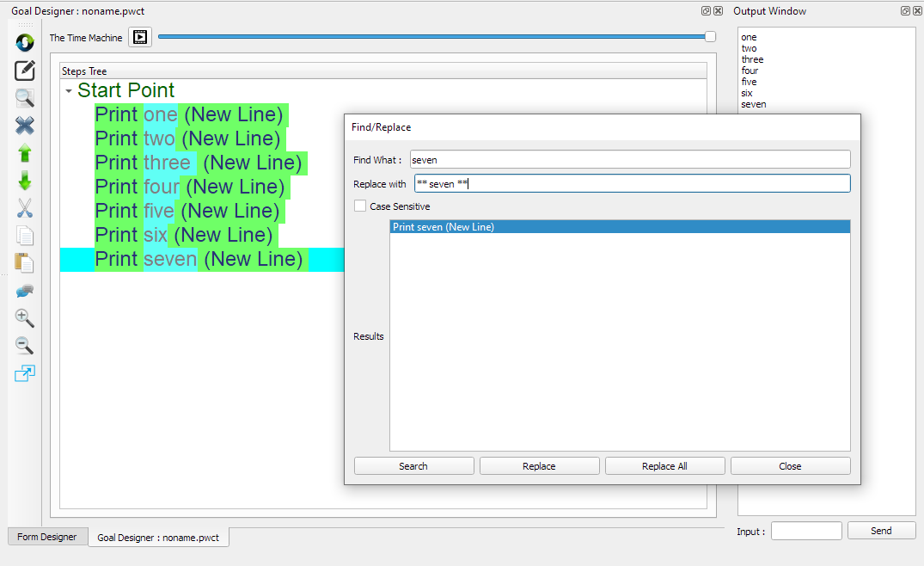
Task: Click the Replace All button
Action: point(664,466)
